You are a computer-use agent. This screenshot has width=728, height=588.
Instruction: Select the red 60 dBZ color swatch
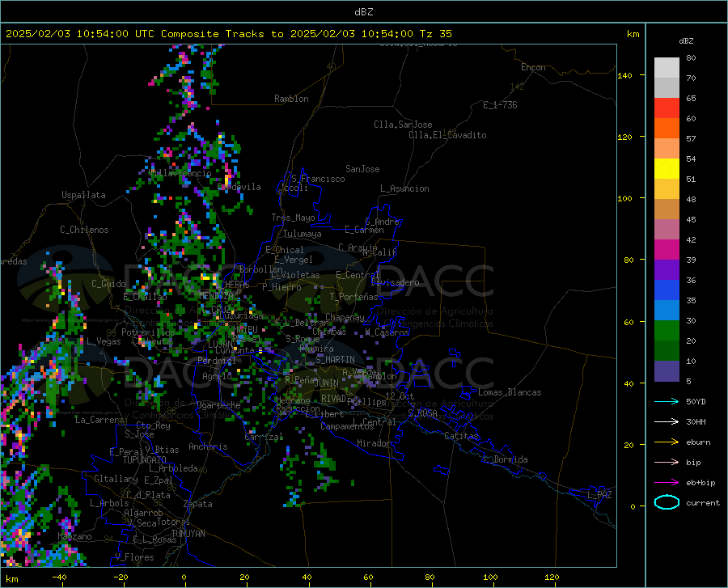pos(667,108)
